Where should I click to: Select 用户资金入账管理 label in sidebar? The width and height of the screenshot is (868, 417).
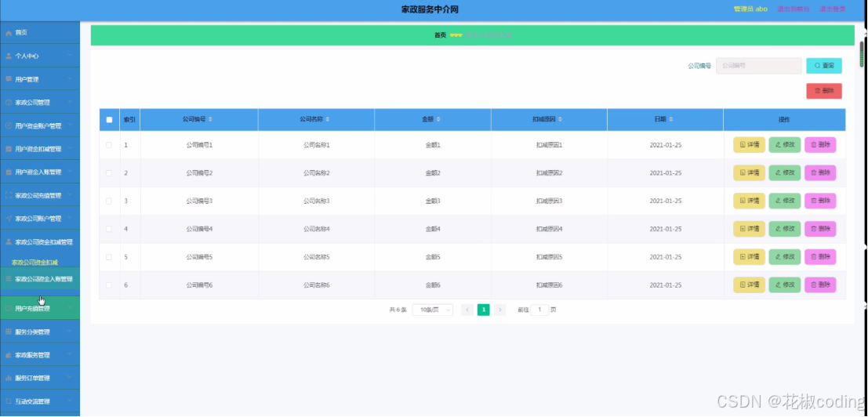pyautogui.click(x=38, y=172)
